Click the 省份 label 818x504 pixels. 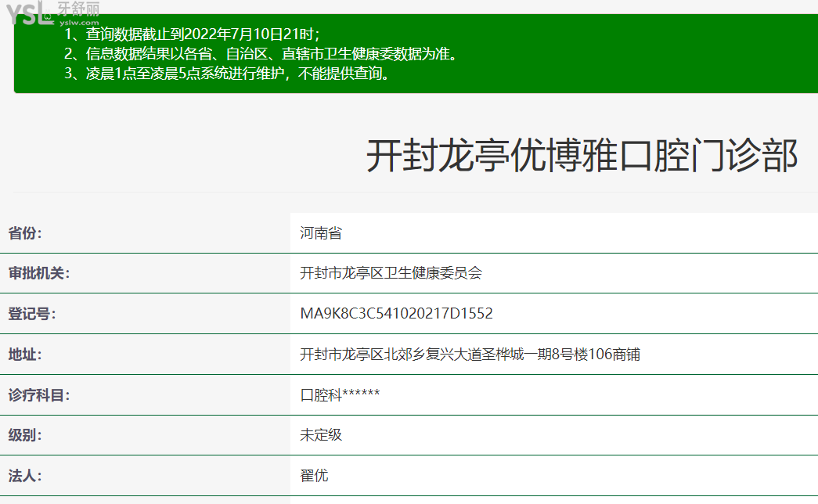tap(25, 232)
